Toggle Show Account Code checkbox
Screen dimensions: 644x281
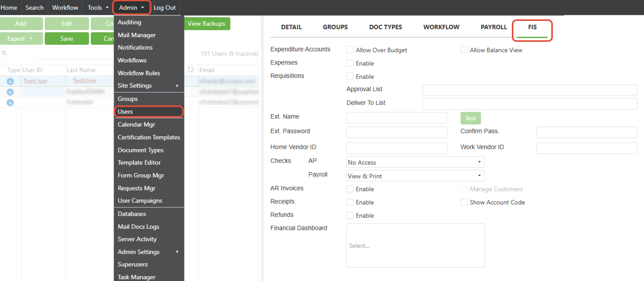click(464, 202)
